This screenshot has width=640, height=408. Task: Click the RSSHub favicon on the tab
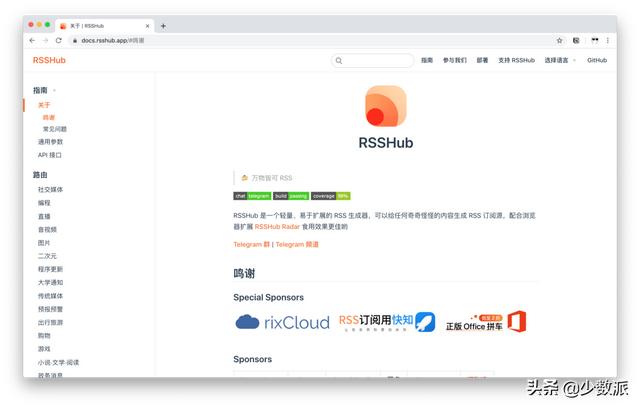pyautogui.click(x=63, y=26)
